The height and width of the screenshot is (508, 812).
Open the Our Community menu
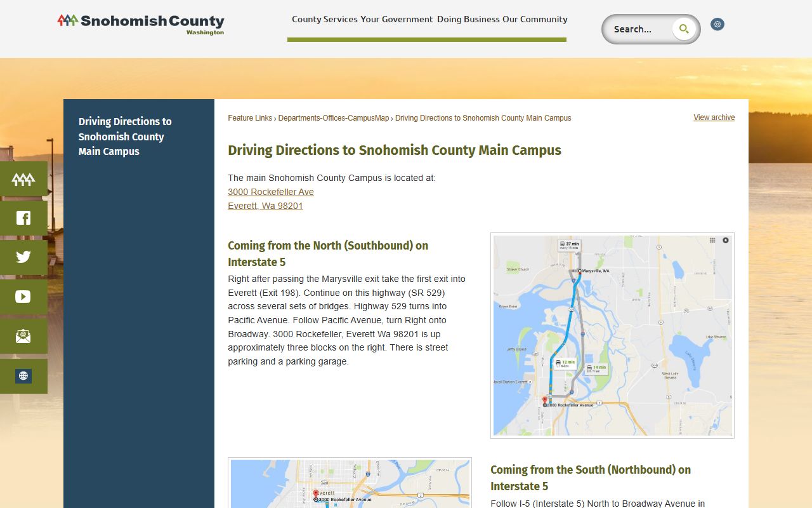[x=535, y=19]
